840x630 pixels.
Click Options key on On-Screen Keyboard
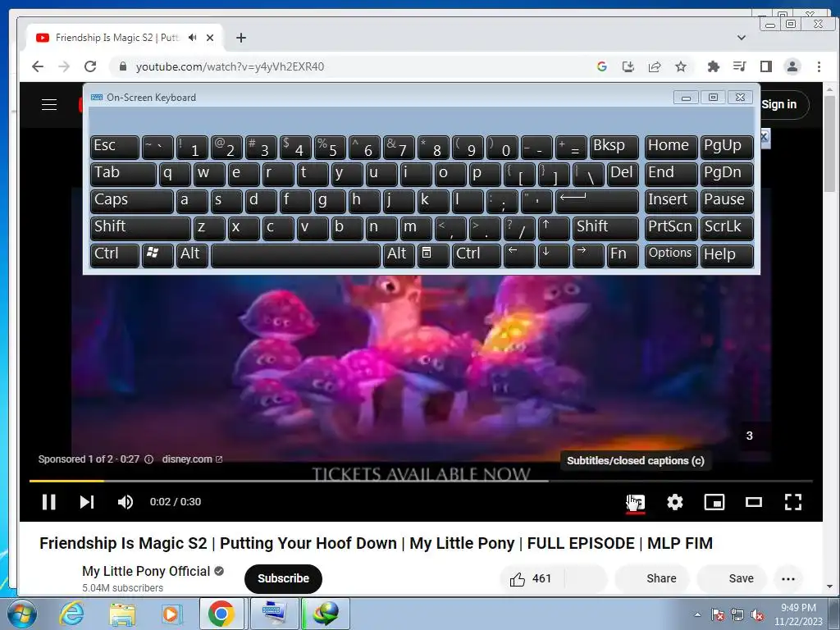[671, 254]
